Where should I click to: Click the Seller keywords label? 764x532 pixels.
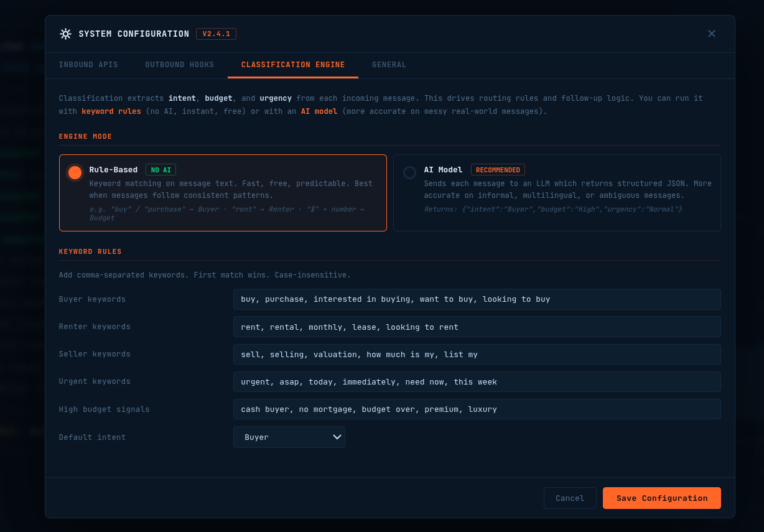coord(95,354)
